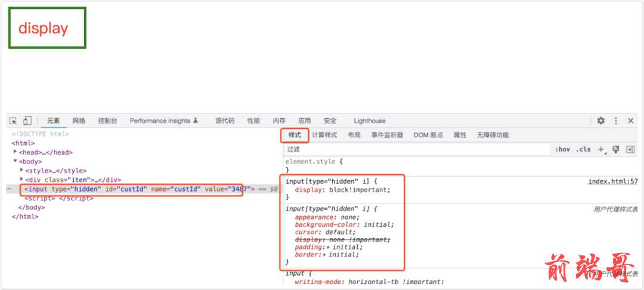The height and width of the screenshot is (290, 644).
Task: Click the struck-through display: none declaration
Action: (x=342, y=239)
